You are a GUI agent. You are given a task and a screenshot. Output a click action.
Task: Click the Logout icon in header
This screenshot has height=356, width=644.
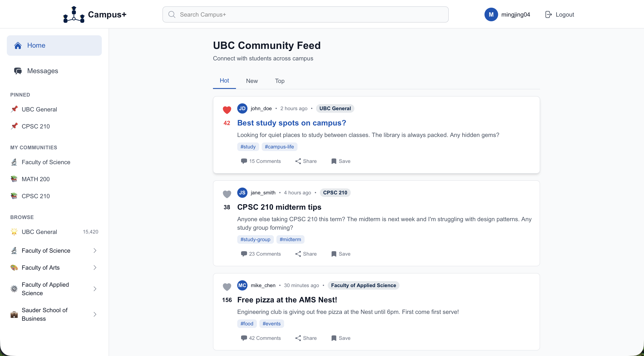(548, 14)
